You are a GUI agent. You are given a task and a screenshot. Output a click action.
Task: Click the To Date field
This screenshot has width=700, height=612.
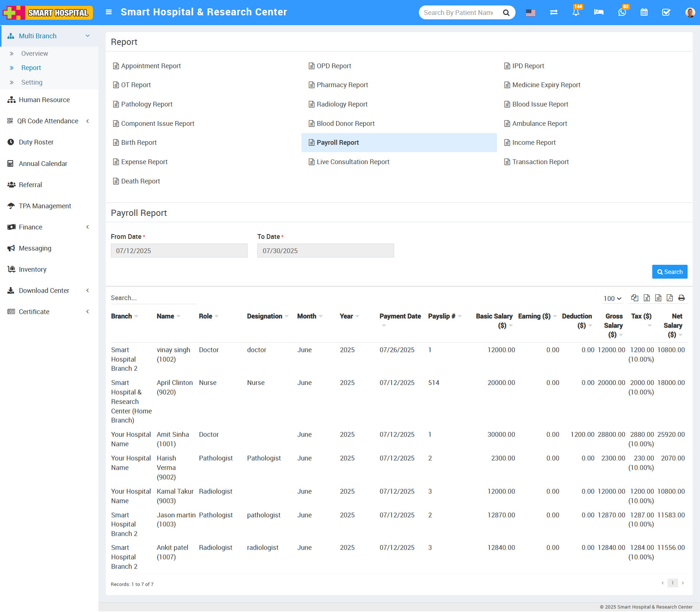tap(326, 251)
